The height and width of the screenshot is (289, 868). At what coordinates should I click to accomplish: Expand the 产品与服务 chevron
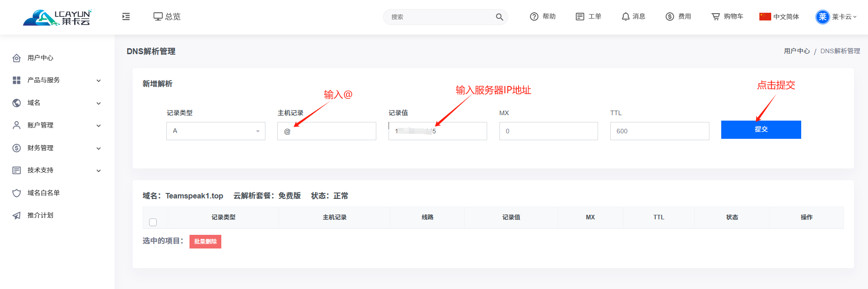(99, 81)
